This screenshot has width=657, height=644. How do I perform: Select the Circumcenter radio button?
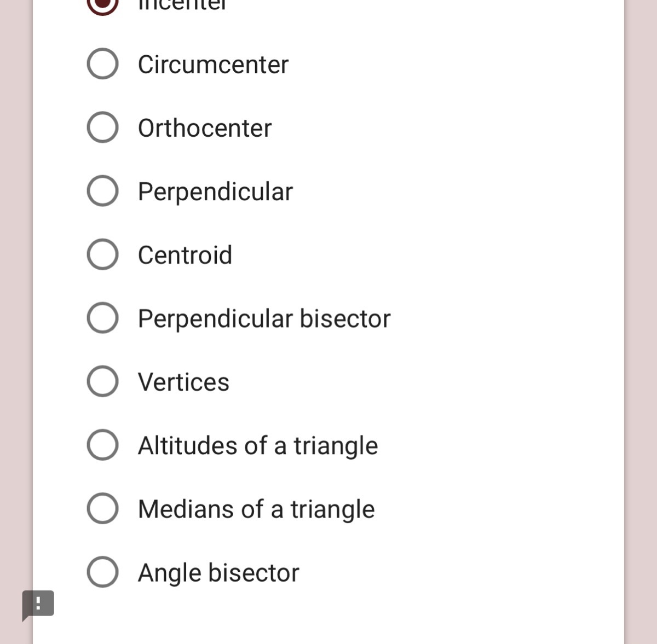click(102, 64)
